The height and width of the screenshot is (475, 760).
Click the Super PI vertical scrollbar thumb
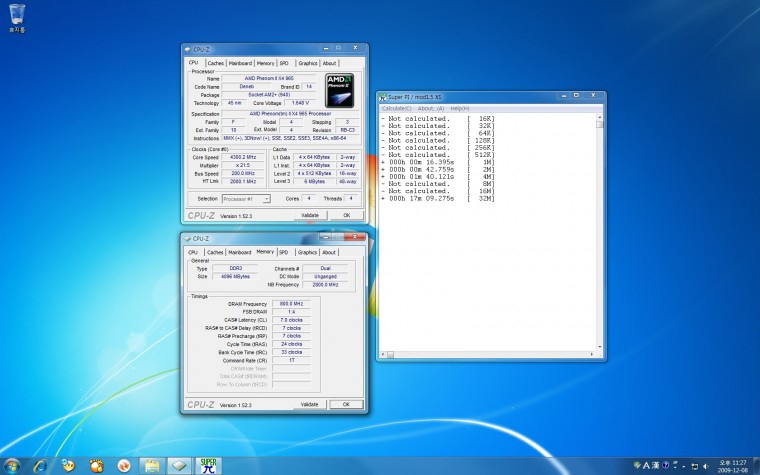[x=600, y=125]
